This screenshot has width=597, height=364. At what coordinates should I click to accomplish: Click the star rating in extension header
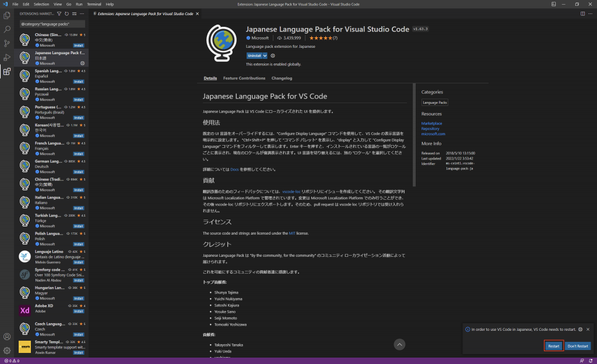coord(323,38)
